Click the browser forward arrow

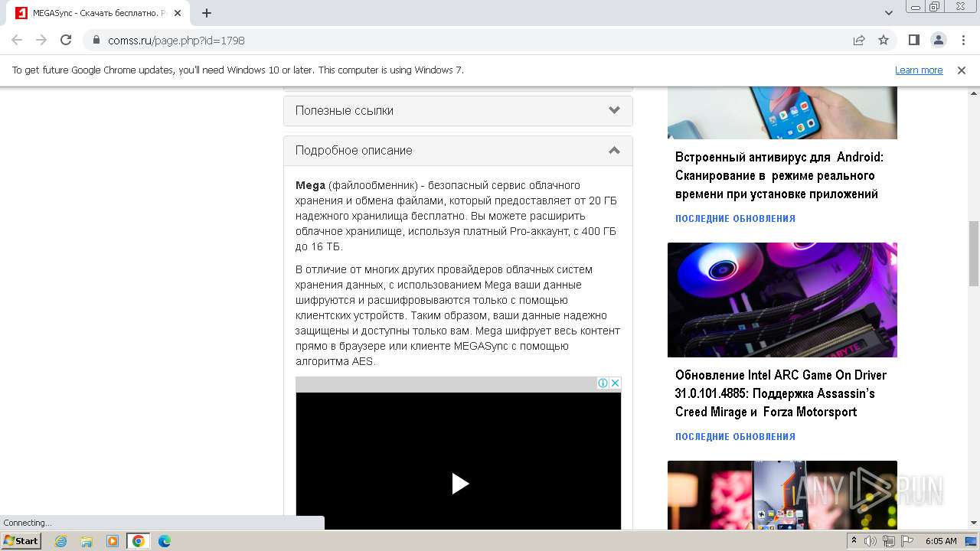(41, 41)
